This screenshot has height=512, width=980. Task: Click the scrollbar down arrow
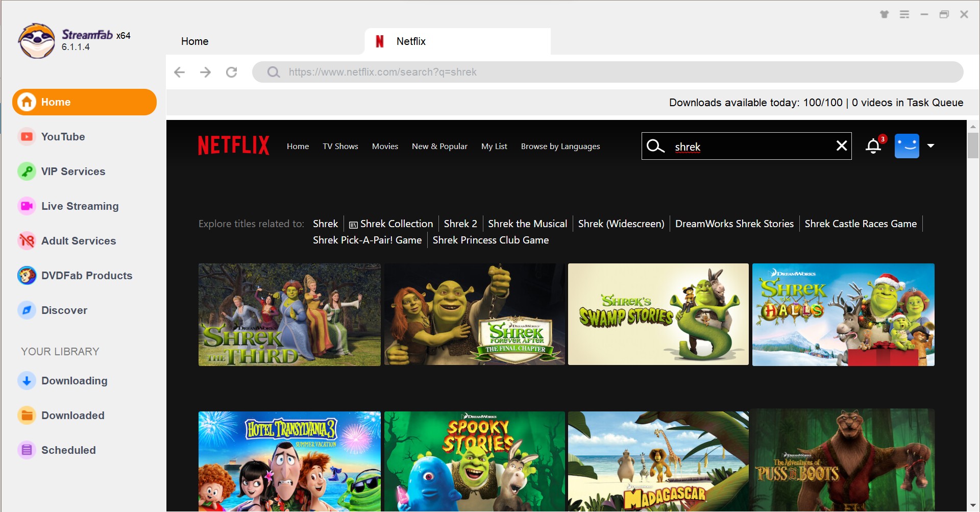point(973,505)
